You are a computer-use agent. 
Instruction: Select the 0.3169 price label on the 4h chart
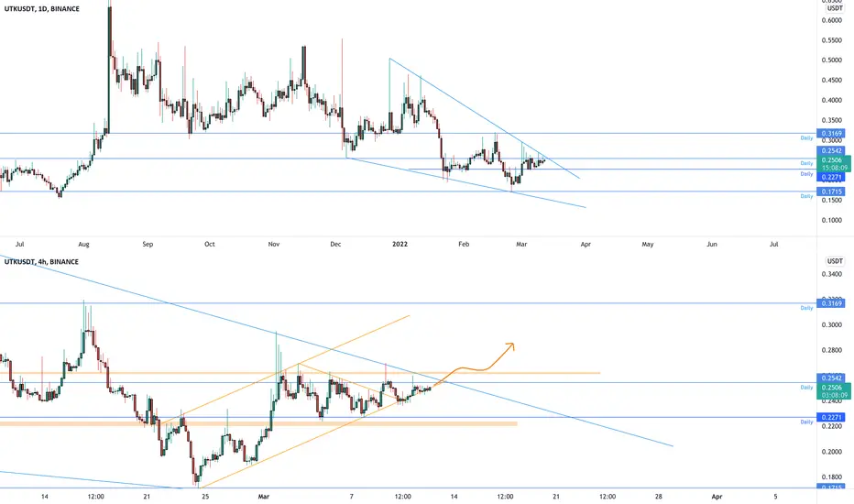point(831,303)
